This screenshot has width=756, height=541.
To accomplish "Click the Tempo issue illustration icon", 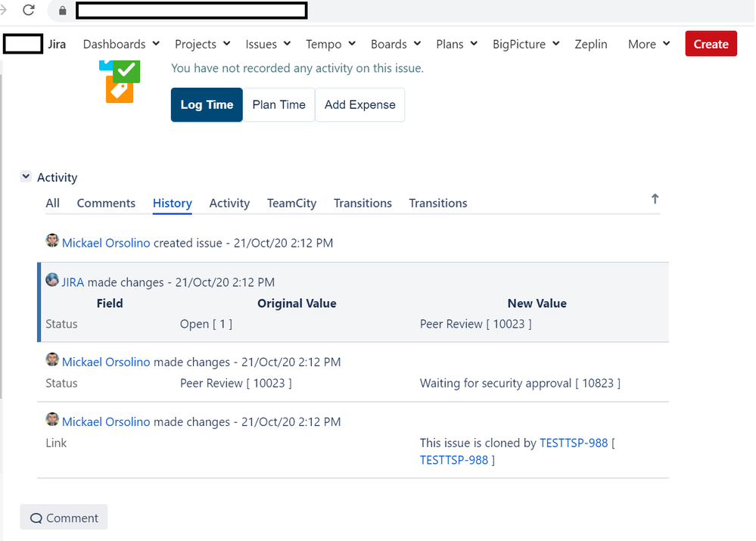I will click(120, 81).
